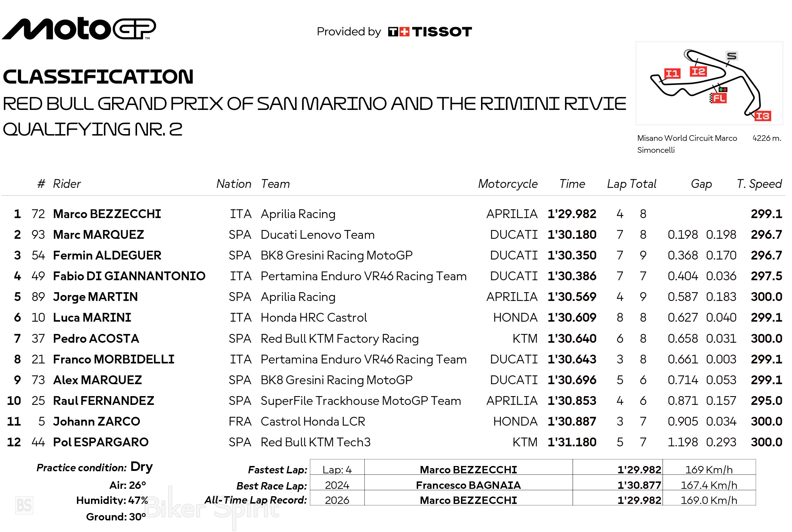Click the Tissot sponsor logo
Image resolution: width=792 pixels, height=532 pixels.
click(x=430, y=32)
